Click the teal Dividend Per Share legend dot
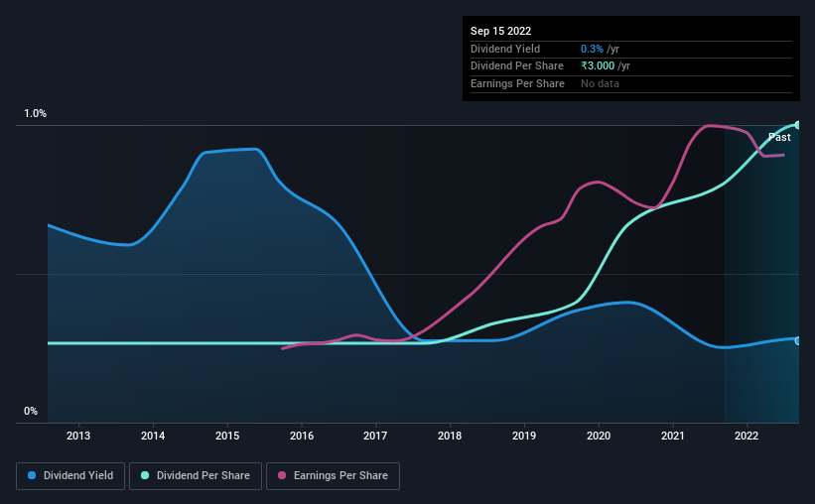 [x=145, y=475]
